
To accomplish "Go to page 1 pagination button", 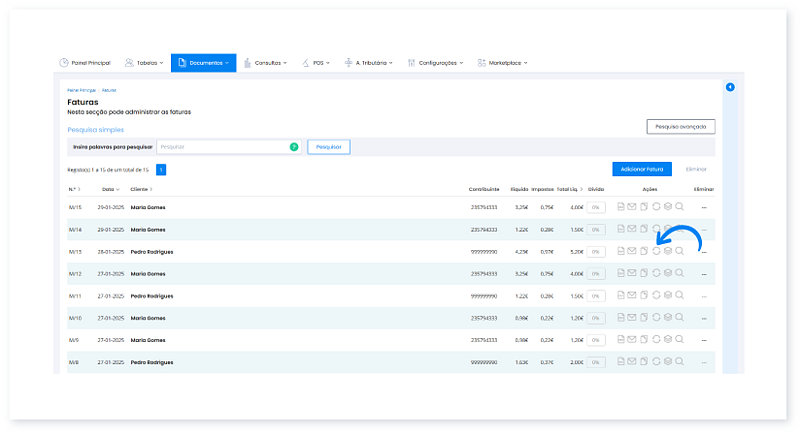I will tap(161, 170).
